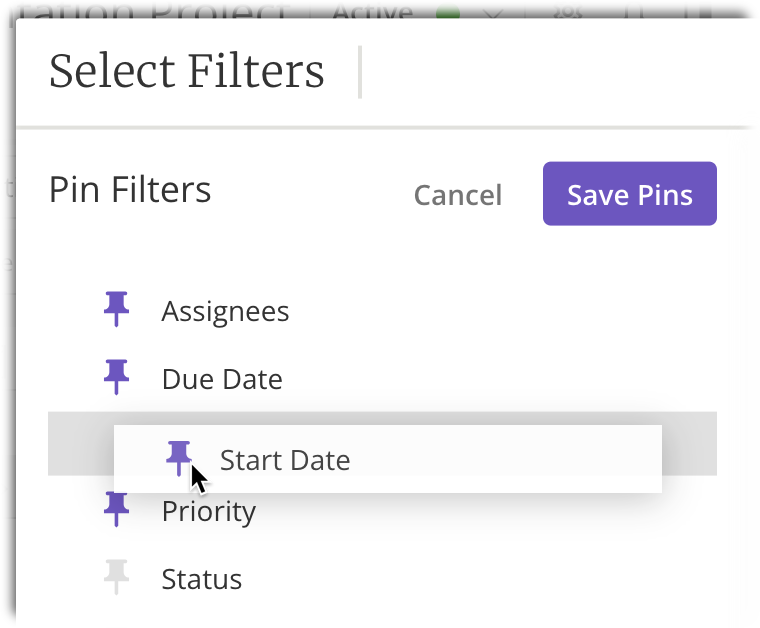Cancel pinning filters
The image size is (760, 628).
click(x=458, y=195)
